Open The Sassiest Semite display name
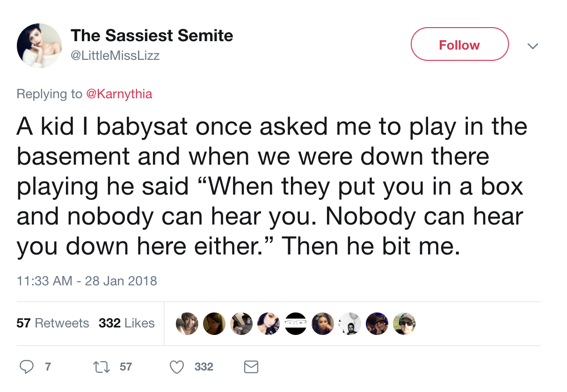 (x=152, y=36)
